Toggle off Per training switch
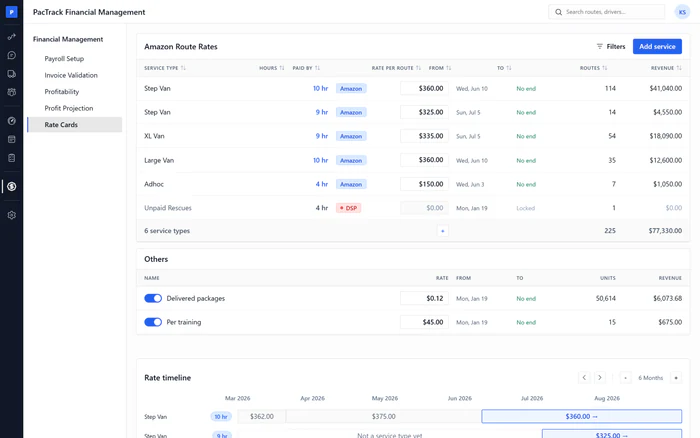The image size is (700, 438). point(153,322)
